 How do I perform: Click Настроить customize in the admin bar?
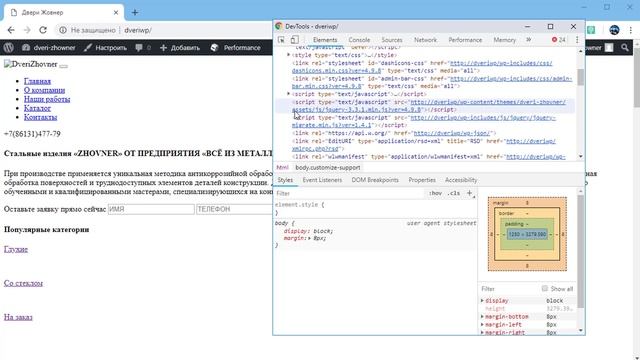(105, 48)
